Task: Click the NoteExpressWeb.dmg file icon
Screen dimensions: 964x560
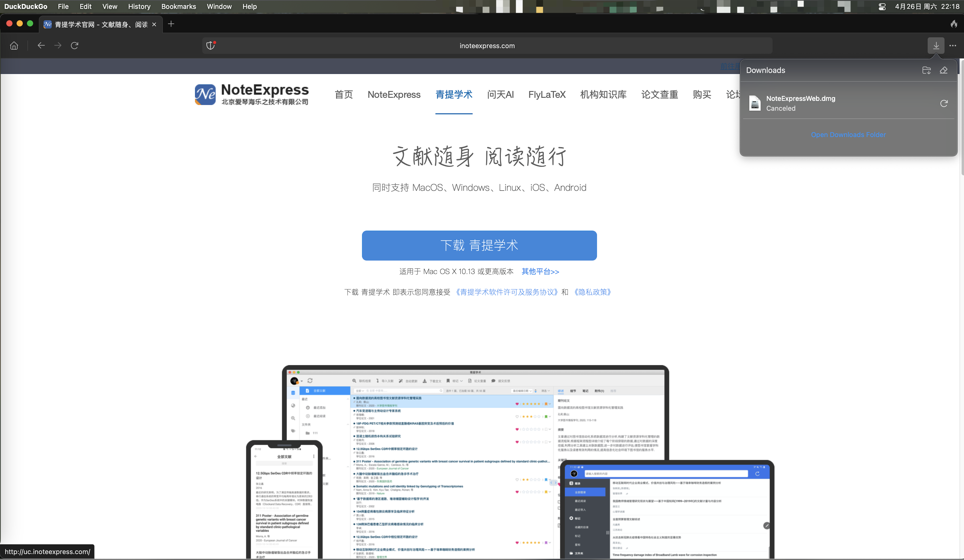Action: pyautogui.click(x=755, y=103)
